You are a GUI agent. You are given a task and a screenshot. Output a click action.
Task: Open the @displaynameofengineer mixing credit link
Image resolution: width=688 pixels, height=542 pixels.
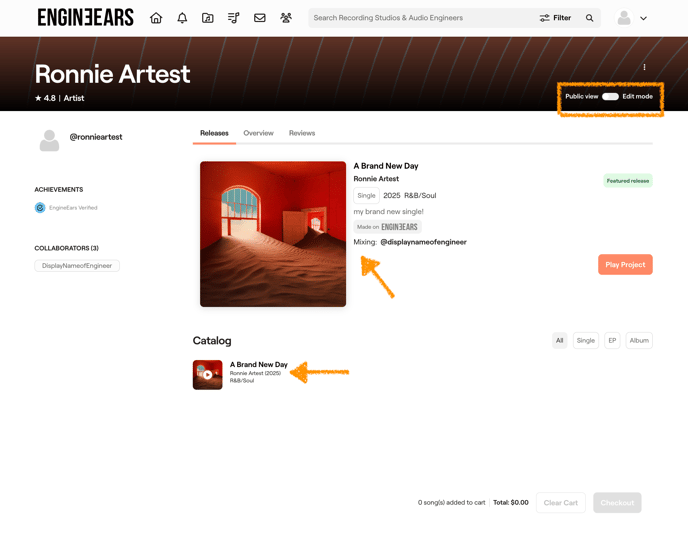point(423,242)
